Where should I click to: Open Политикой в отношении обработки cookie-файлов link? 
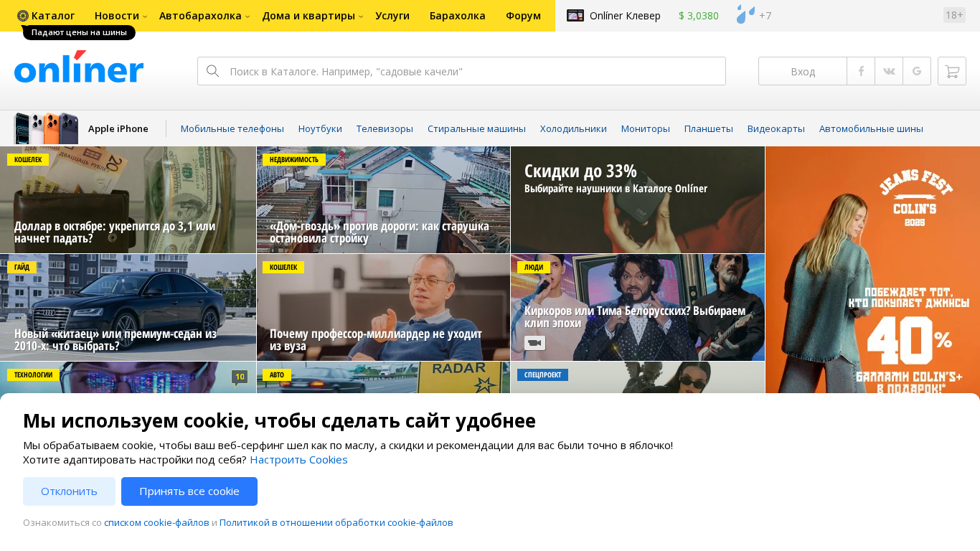pos(336,522)
